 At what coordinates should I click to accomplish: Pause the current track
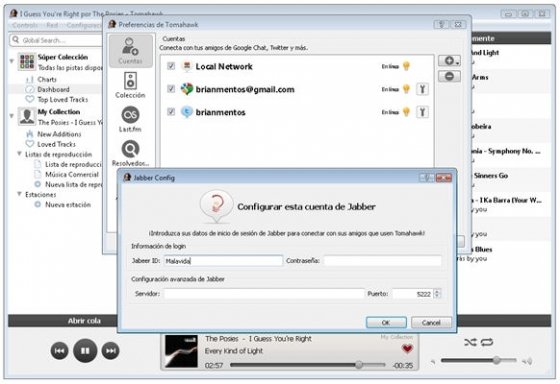(85, 351)
